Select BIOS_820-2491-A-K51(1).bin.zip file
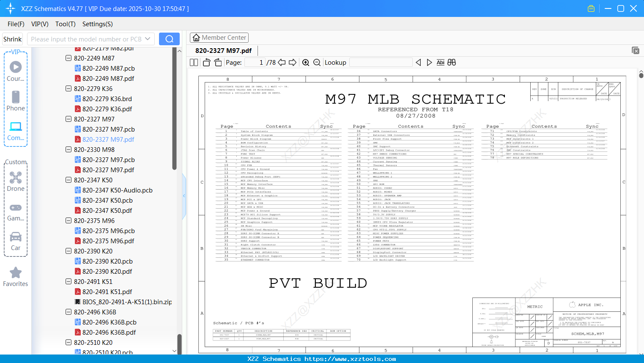This screenshot has width=644, height=363. pos(123,302)
